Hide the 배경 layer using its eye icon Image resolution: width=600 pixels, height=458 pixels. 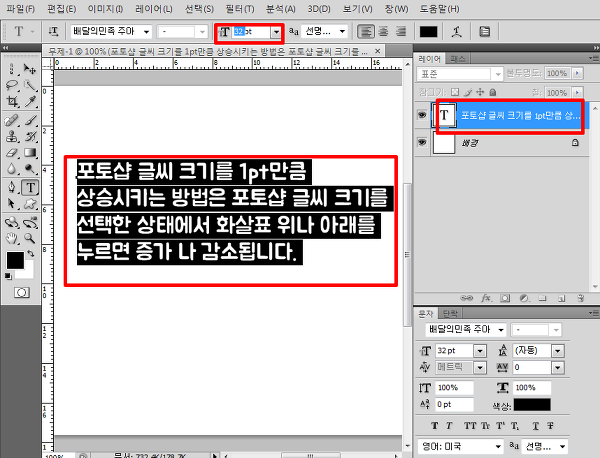click(422, 142)
